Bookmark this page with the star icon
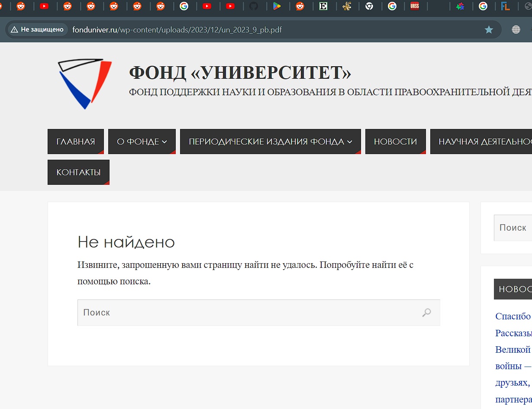This screenshot has height=409, width=532. coord(489,29)
